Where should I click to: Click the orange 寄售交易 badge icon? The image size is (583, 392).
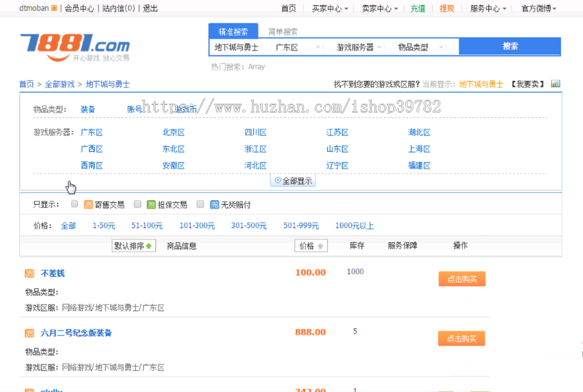88,205
